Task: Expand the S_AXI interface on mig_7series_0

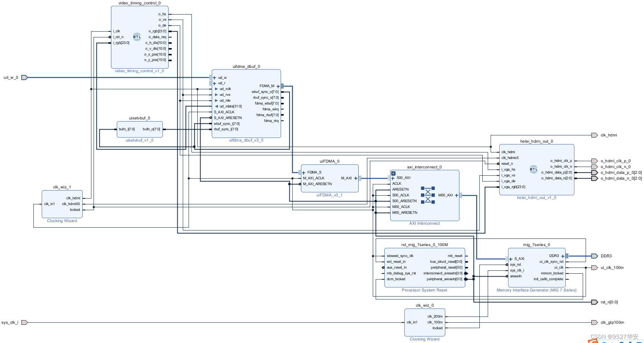Action: [x=511, y=259]
